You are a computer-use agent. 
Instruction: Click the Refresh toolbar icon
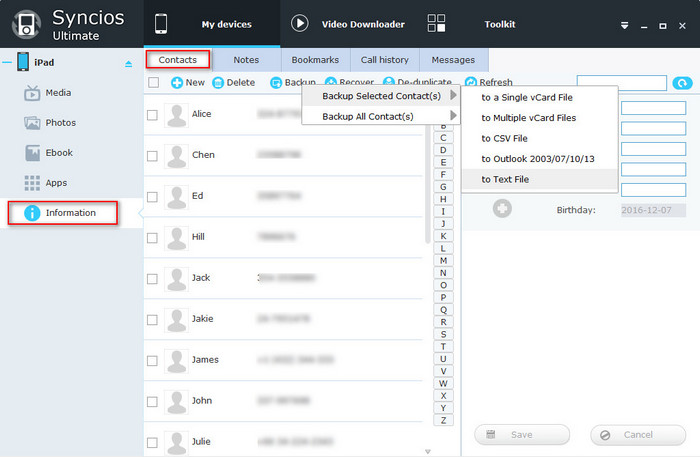pyautogui.click(x=471, y=82)
